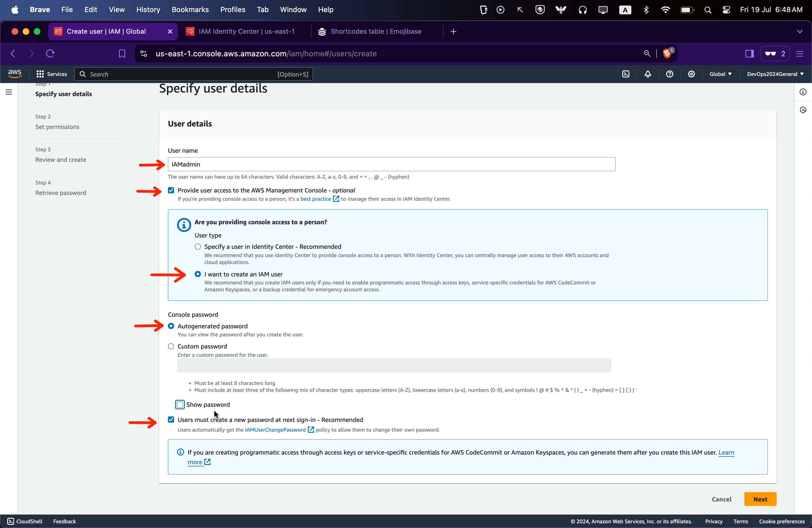Open the Bookmarks menu in menu bar
Image resolution: width=812 pixels, height=528 pixels.
coord(190,10)
